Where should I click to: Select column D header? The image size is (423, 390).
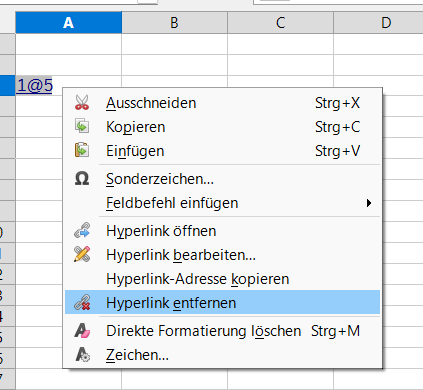point(378,23)
